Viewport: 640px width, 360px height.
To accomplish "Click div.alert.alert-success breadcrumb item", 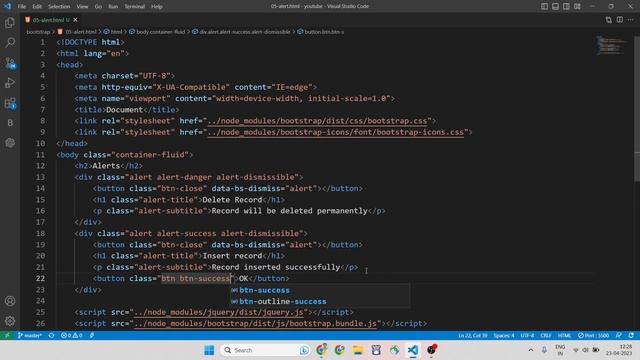I will [241, 32].
